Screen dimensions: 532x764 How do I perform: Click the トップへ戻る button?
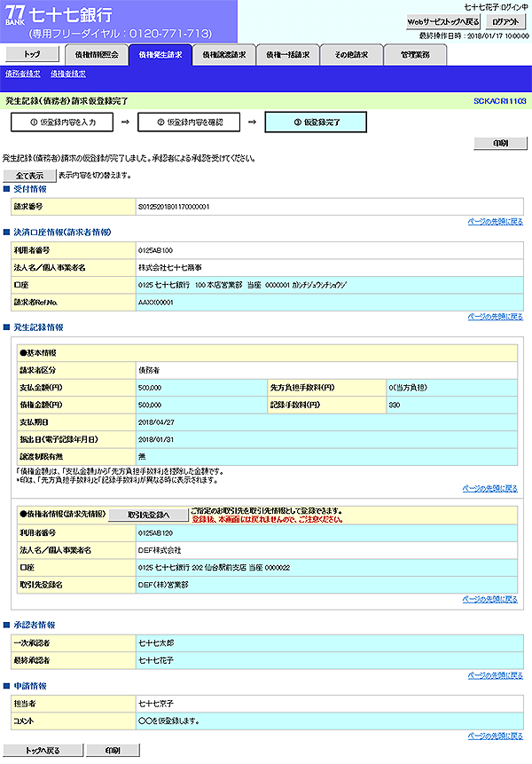click(43, 751)
